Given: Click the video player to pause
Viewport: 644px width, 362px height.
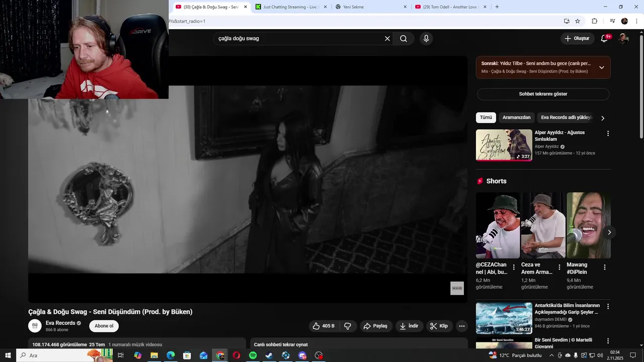Looking at the screenshot, I should 248,179.
